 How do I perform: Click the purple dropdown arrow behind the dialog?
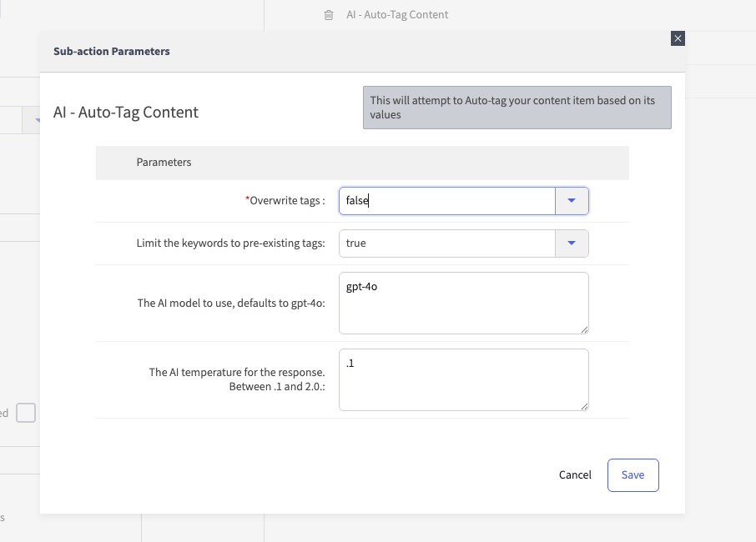point(37,121)
